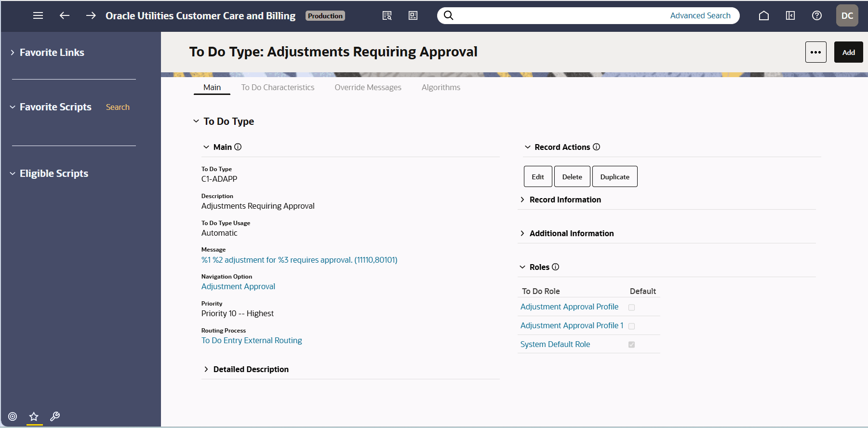Open To Do Entry External Routing link
Viewport: 868px width, 428px height.
(252, 340)
